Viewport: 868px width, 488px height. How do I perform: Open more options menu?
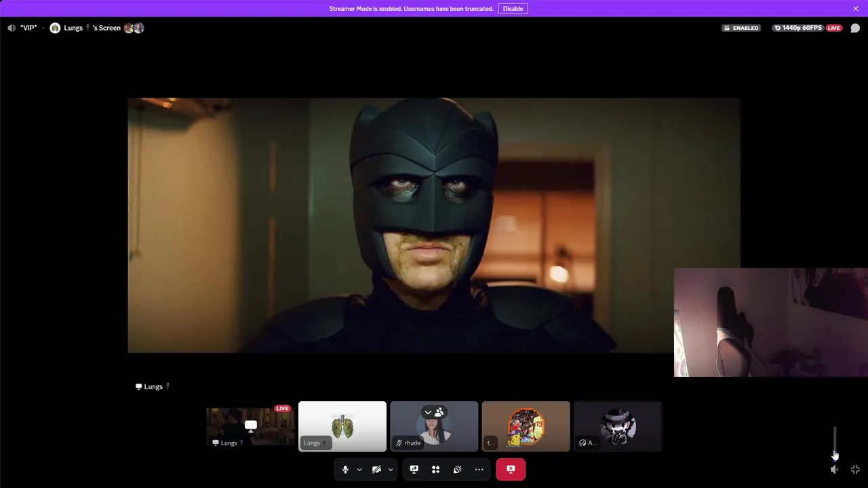pos(479,469)
